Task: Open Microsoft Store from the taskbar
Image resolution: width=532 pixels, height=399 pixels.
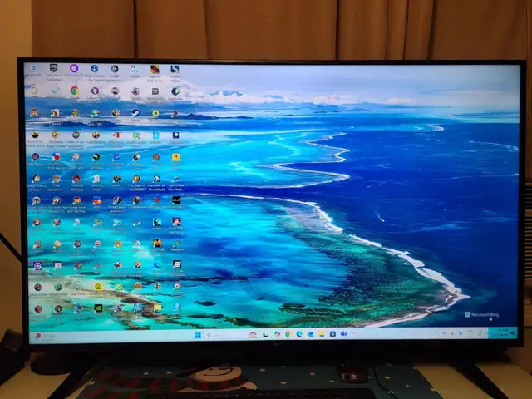Action: [x=332, y=334]
